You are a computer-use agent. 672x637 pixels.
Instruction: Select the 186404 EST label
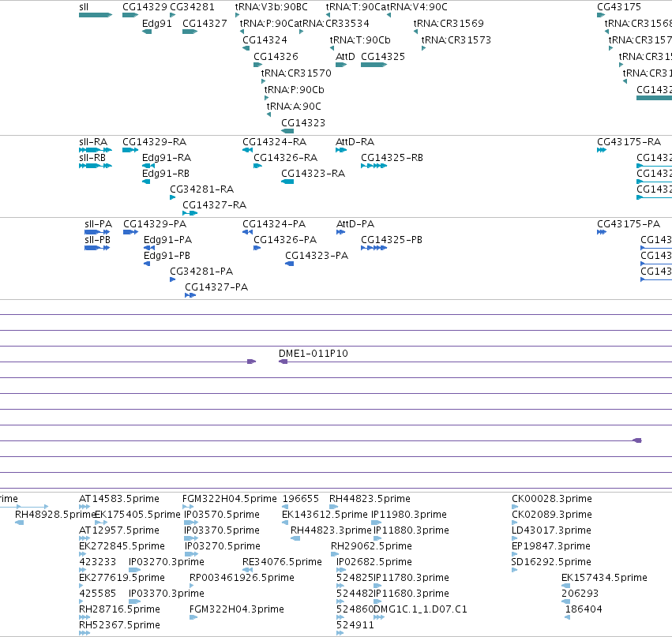[x=584, y=609]
